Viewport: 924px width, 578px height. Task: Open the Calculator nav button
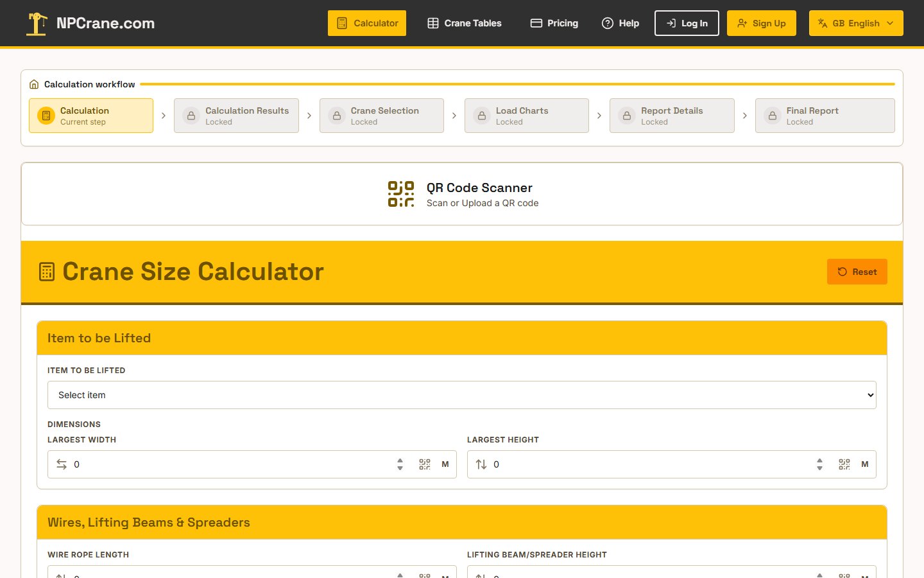(x=367, y=23)
